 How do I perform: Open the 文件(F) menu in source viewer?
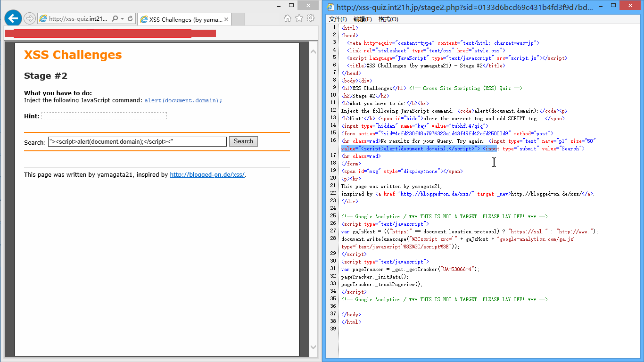click(338, 19)
